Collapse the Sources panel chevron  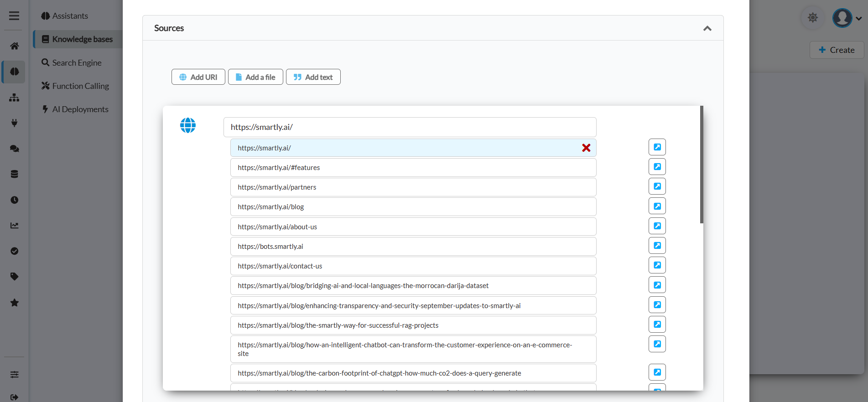point(707,28)
